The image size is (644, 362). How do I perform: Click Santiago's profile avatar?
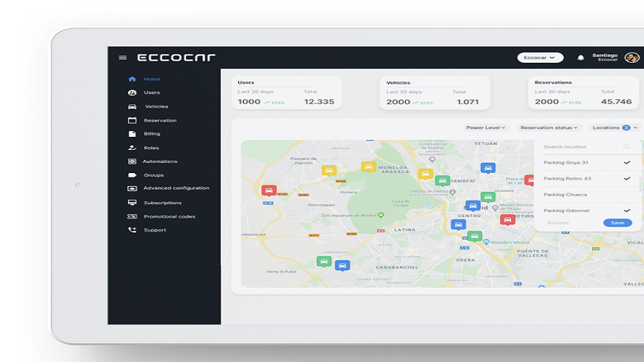tap(632, 57)
